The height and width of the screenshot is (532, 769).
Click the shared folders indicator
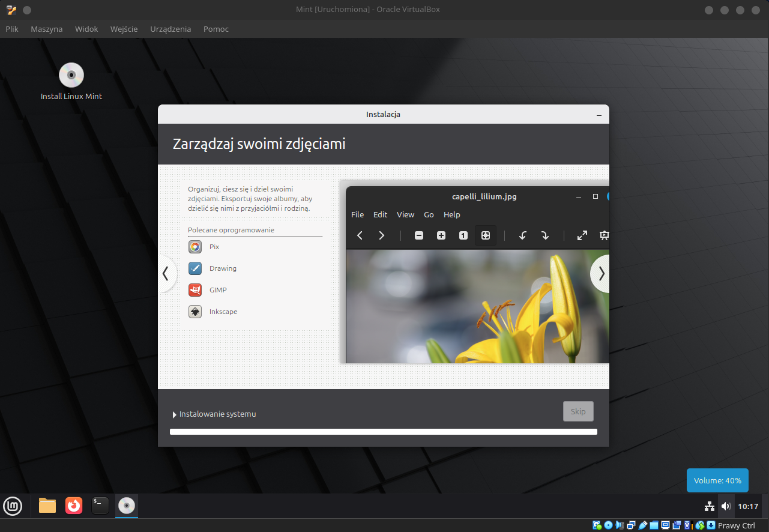click(654, 525)
